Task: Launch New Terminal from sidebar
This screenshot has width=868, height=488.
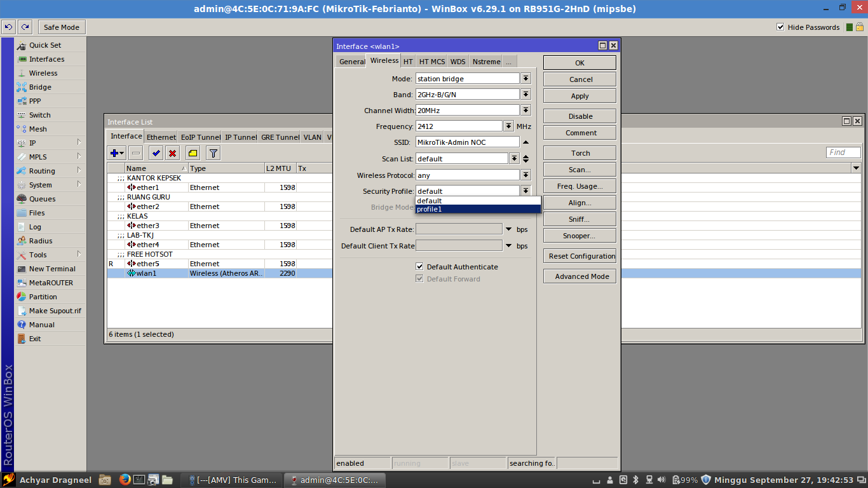Action: click(52, 269)
